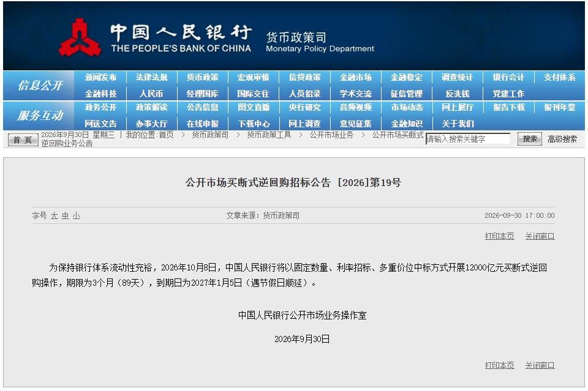Screen dimensions: 588x391
Task: Open 音频视频 under 服务互动
Action: pos(355,108)
